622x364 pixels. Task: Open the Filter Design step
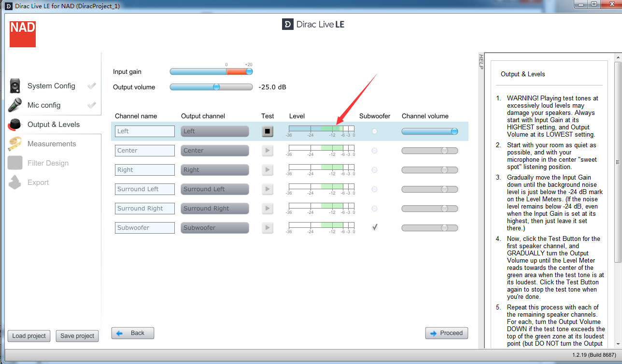48,163
